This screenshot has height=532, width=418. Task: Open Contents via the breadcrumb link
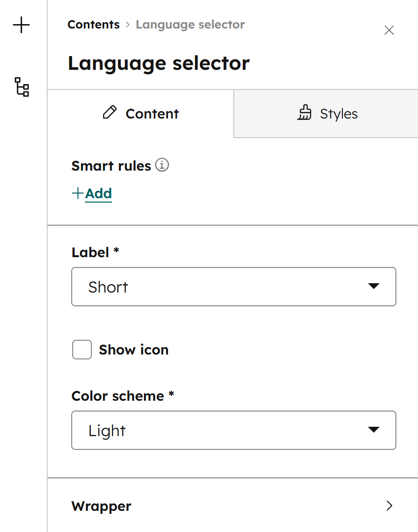pyautogui.click(x=93, y=24)
